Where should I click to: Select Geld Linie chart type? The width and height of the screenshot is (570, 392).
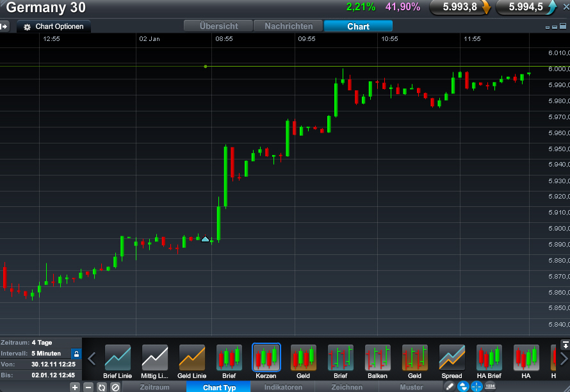point(192,362)
